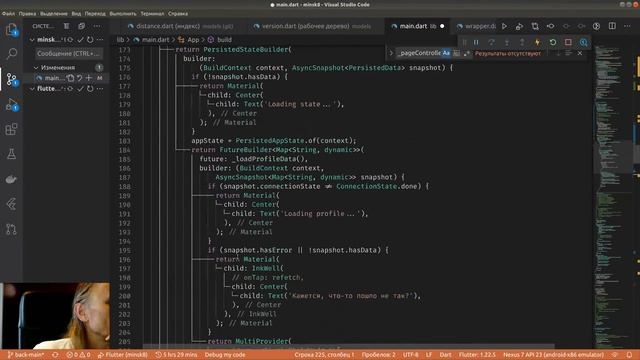
Task: Click the split editor icon in editor title
Action: (x=612, y=26)
